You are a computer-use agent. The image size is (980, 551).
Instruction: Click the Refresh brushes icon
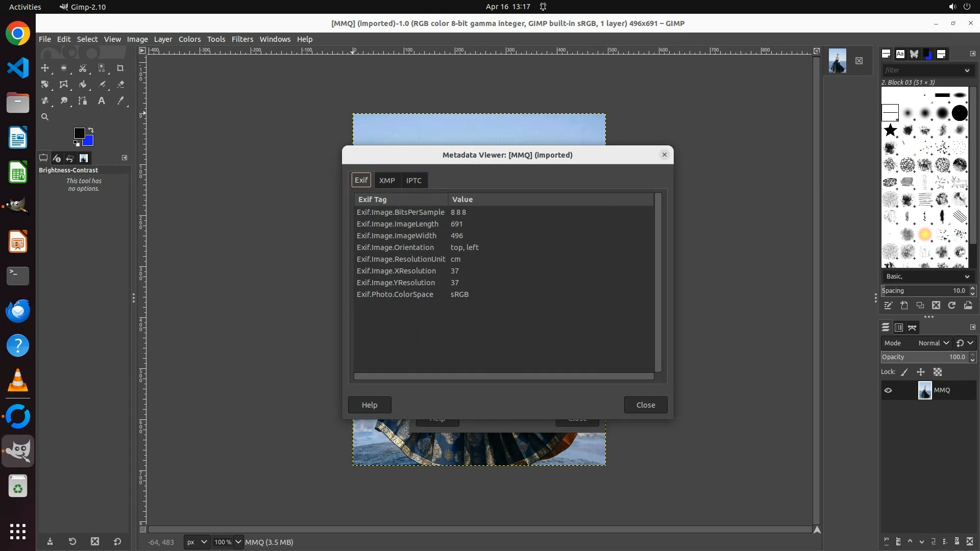[952, 306]
